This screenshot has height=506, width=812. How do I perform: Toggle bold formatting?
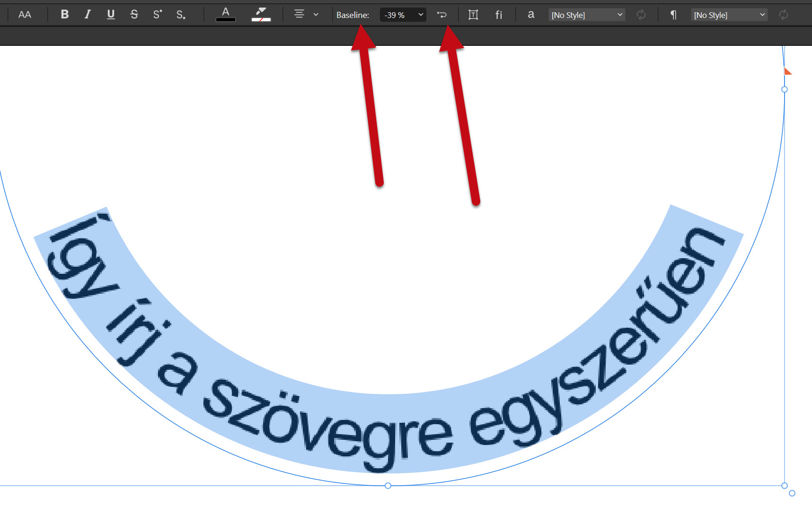(65, 15)
